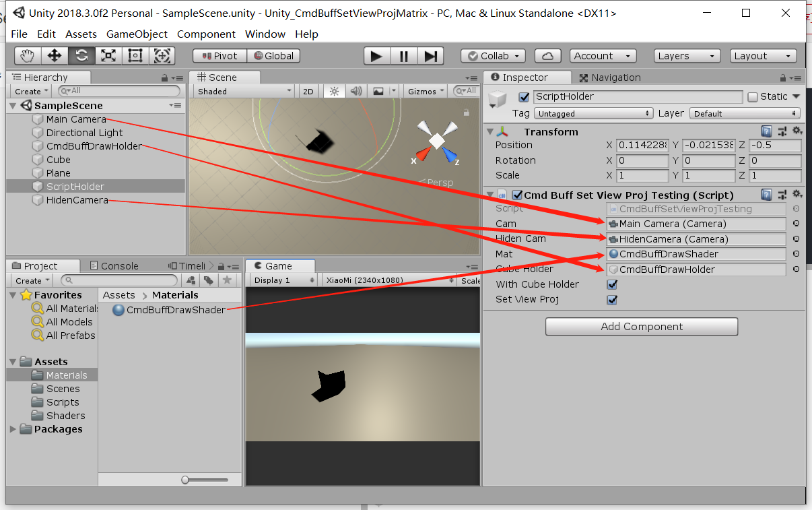The width and height of the screenshot is (812, 510).
Task: Open Gizmos dropdown
Action: [426, 91]
